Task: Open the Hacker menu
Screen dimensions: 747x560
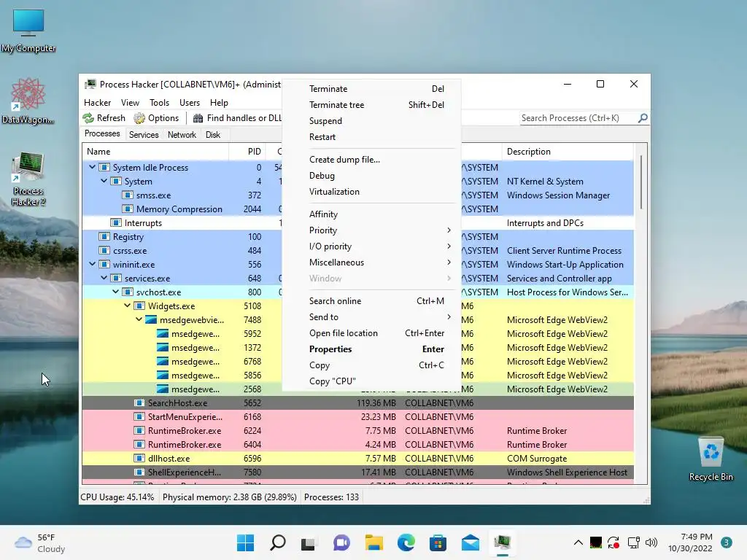Action: (x=97, y=102)
